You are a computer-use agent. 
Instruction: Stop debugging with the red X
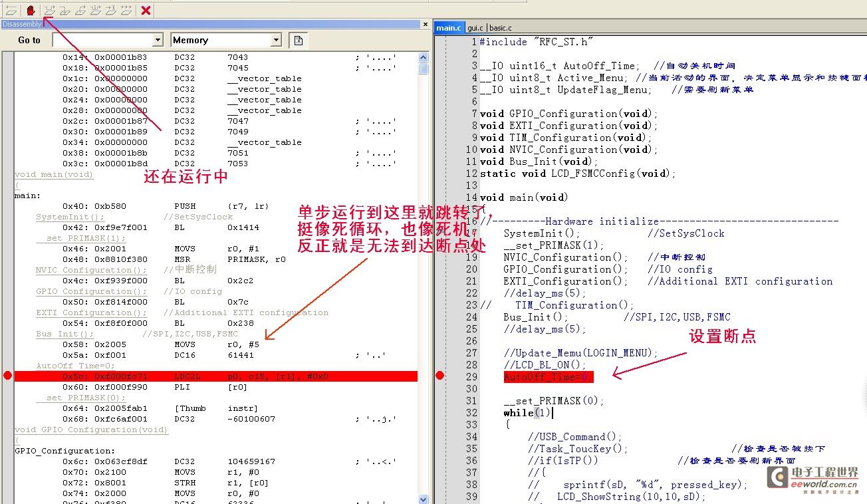point(146,10)
